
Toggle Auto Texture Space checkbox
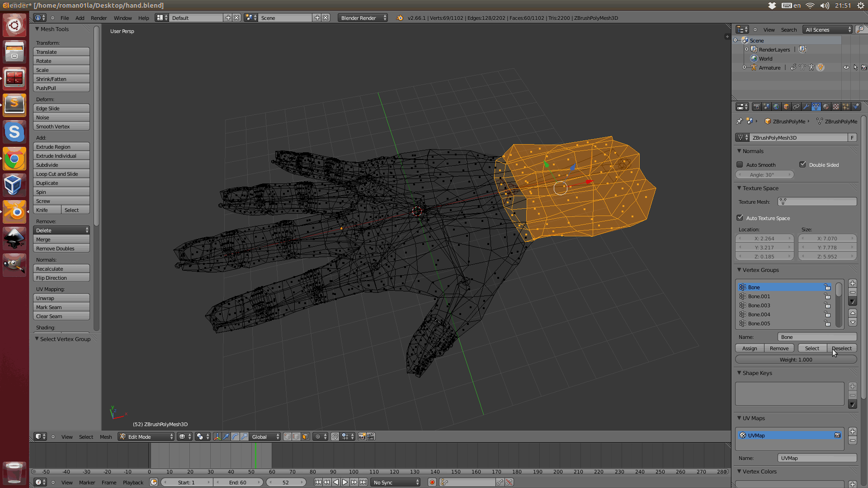coord(740,217)
